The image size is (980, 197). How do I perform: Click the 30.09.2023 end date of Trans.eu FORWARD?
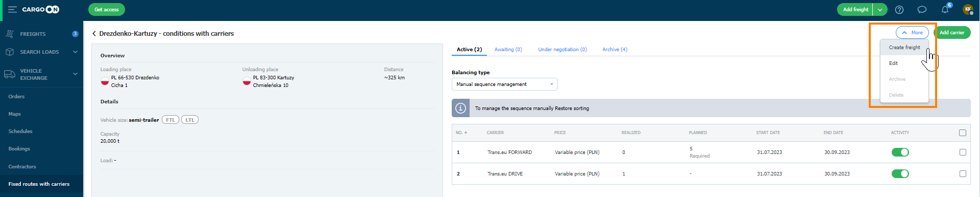pos(837,152)
